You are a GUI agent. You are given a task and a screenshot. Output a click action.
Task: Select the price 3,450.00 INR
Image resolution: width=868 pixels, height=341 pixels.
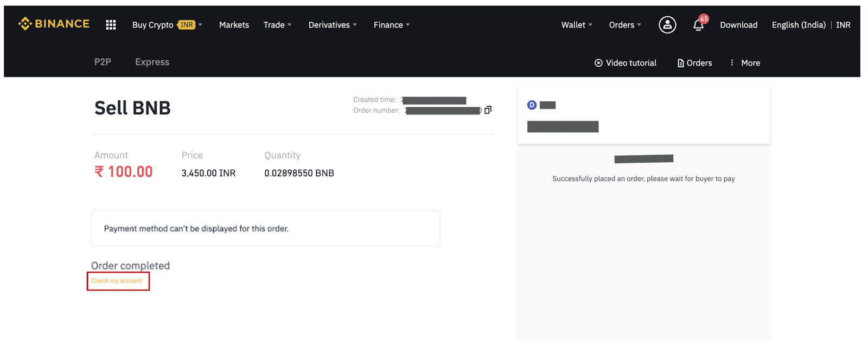point(208,173)
